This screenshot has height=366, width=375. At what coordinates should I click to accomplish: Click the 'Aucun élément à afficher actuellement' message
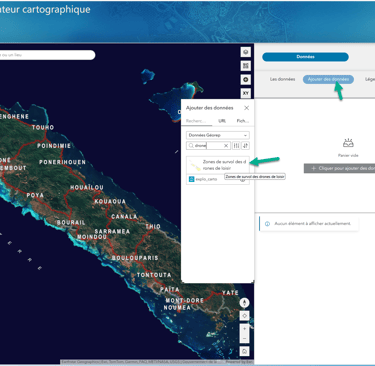pyautogui.click(x=312, y=224)
